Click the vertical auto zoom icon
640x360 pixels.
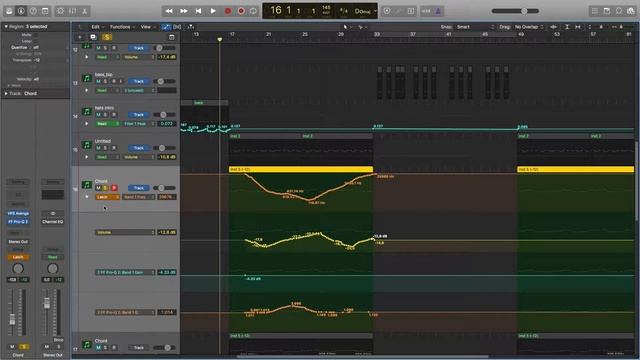[567, 27]
